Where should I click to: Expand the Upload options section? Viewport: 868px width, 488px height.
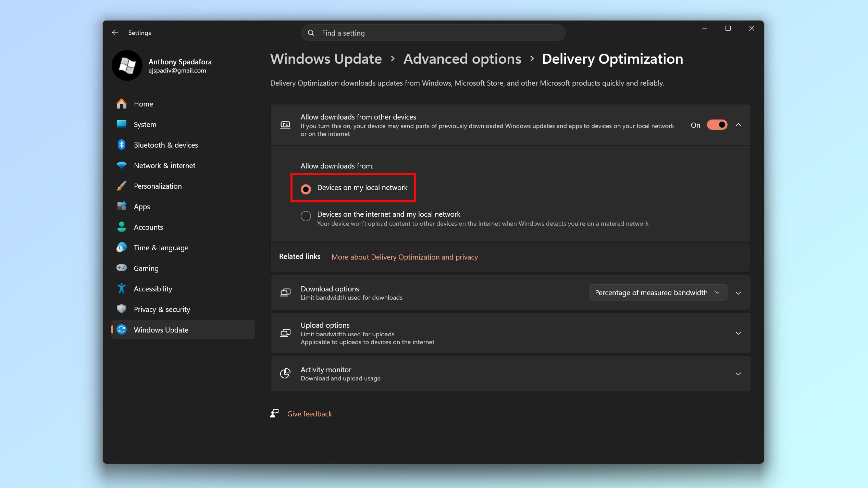[738, 333]
